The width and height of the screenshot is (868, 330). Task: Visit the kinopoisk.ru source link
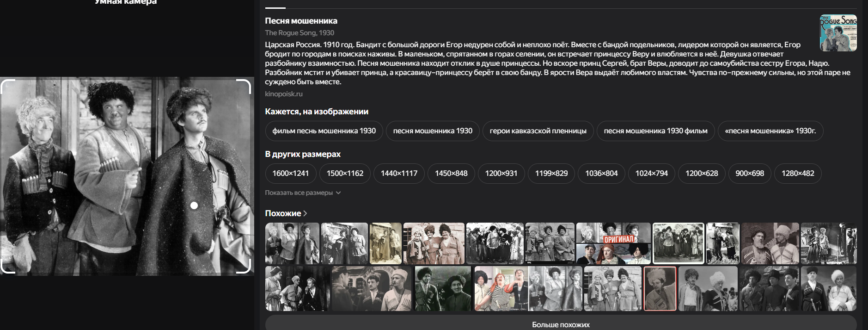(x=284, y=94)
